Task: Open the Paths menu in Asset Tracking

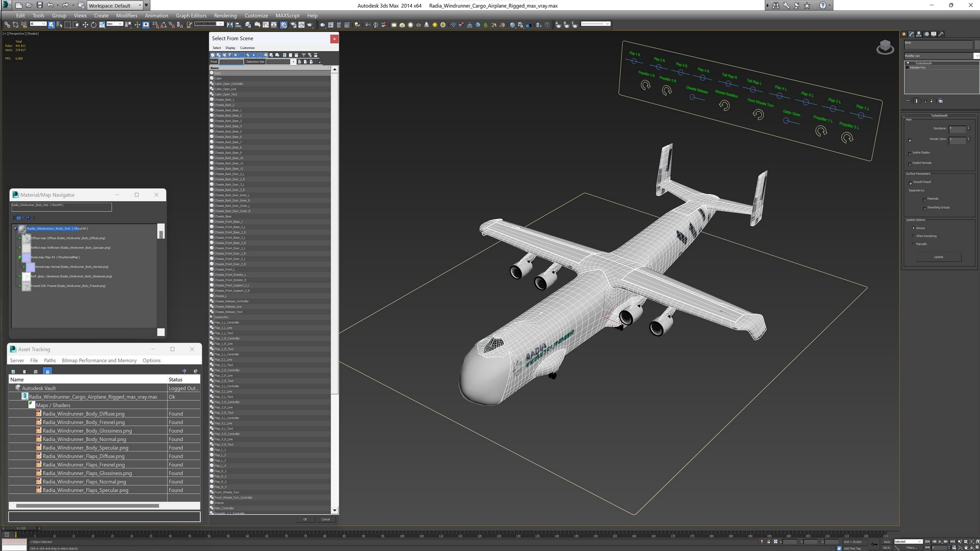Action: 50,360
